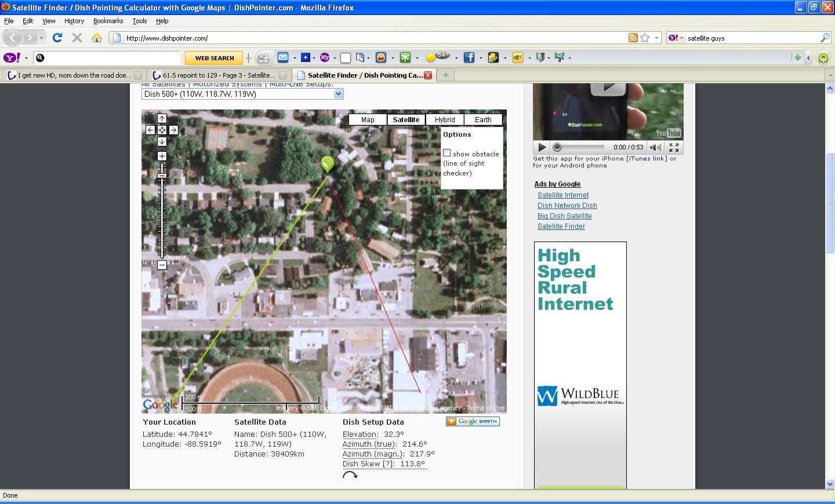The width and height of the screenshot is (835, 504).
Task: Open Yahoo Mail dropdown arrow
Action: [x=295, y=58]
